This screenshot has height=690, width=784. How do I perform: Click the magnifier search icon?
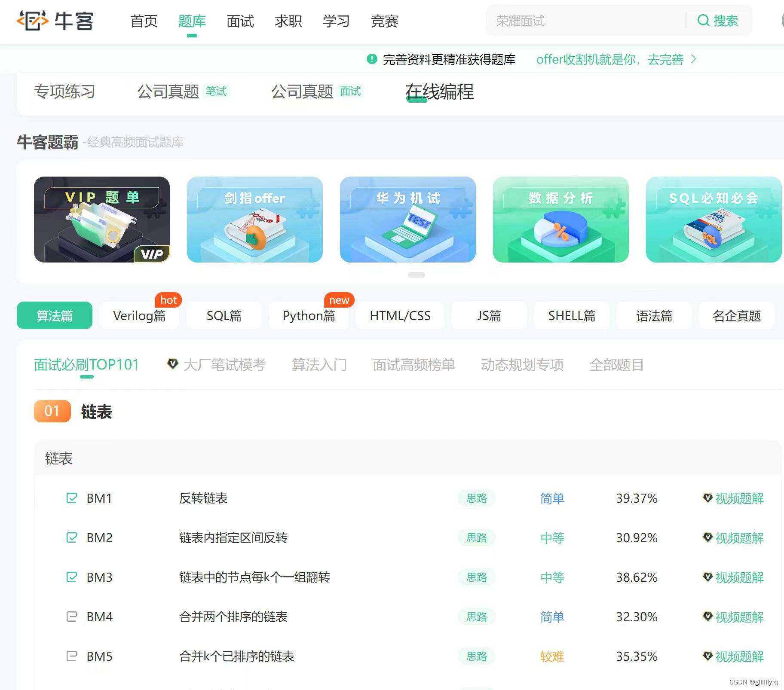click(704, 20)
